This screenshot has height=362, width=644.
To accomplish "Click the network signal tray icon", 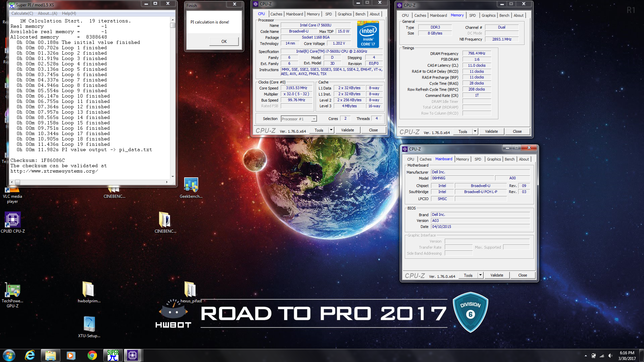I will pos(602,356).
